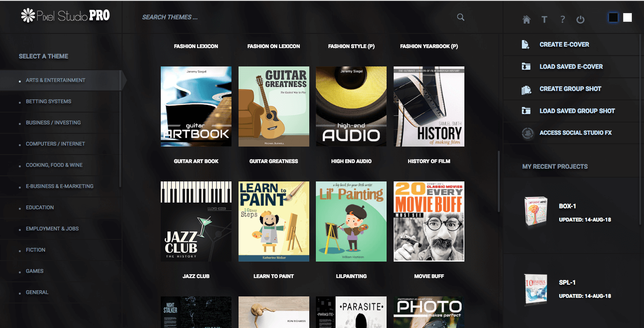
Task: Open Create E-Cover
Action: [564, 44]
